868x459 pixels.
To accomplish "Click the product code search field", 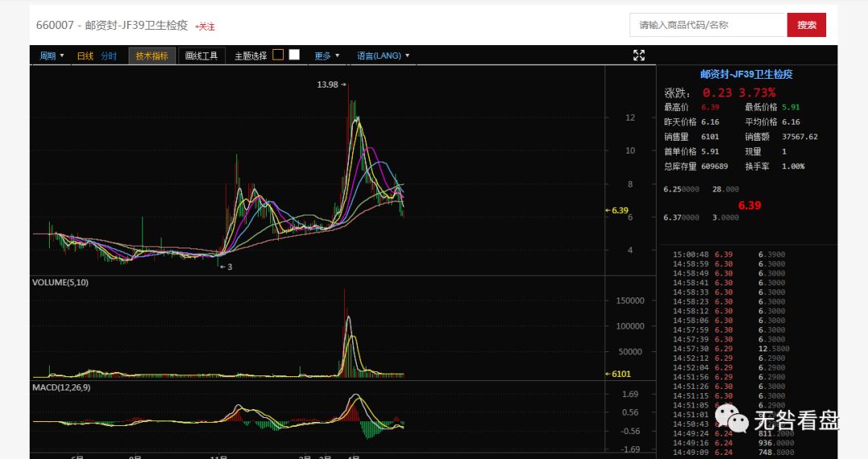I will click(708, 25).
